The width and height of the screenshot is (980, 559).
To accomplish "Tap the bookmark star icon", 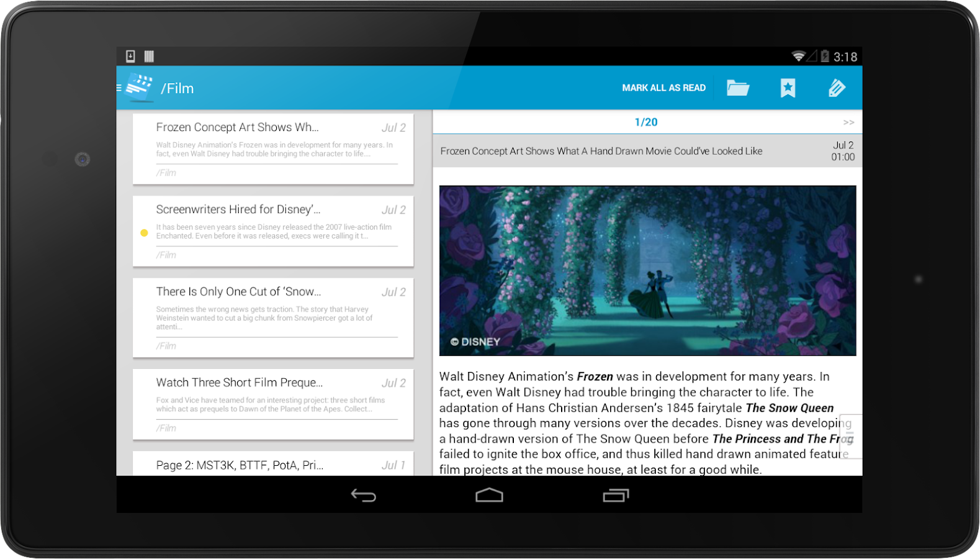I will (x=788, y=88).
